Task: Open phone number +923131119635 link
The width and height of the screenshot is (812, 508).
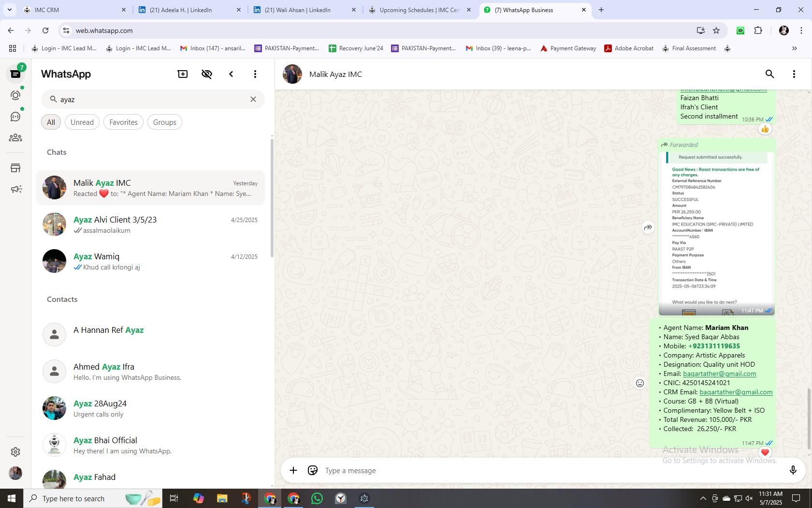Action: [714, 346]
